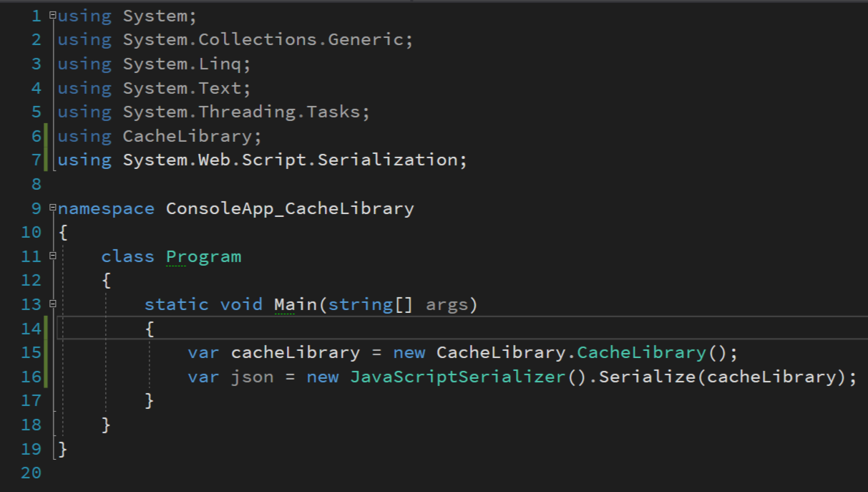Set a breakpoint on line 15

pos(11,352)
